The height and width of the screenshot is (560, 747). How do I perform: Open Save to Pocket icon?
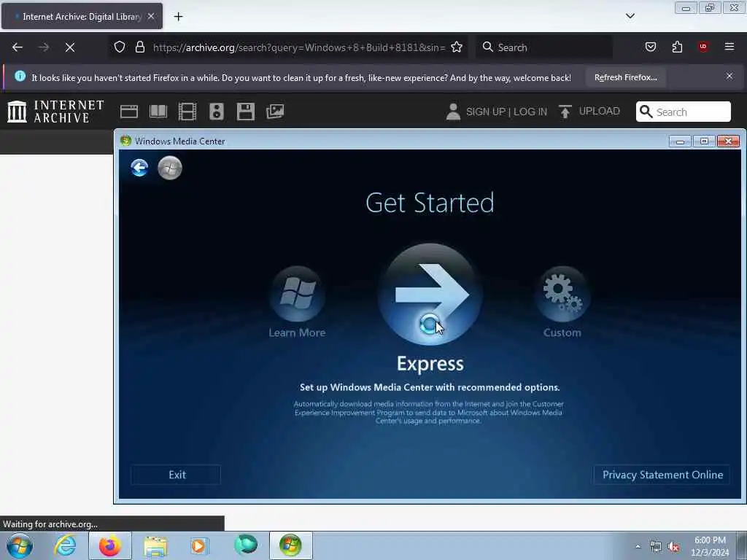click(650, 47)
